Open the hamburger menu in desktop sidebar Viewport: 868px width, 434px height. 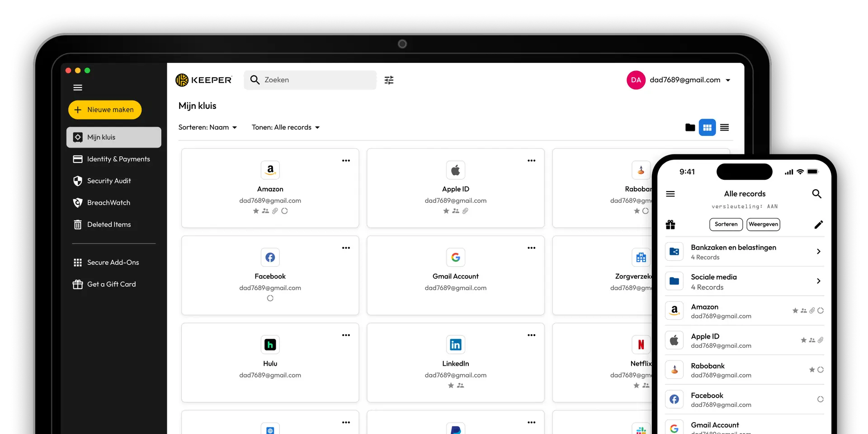click(x=78, y=88)
